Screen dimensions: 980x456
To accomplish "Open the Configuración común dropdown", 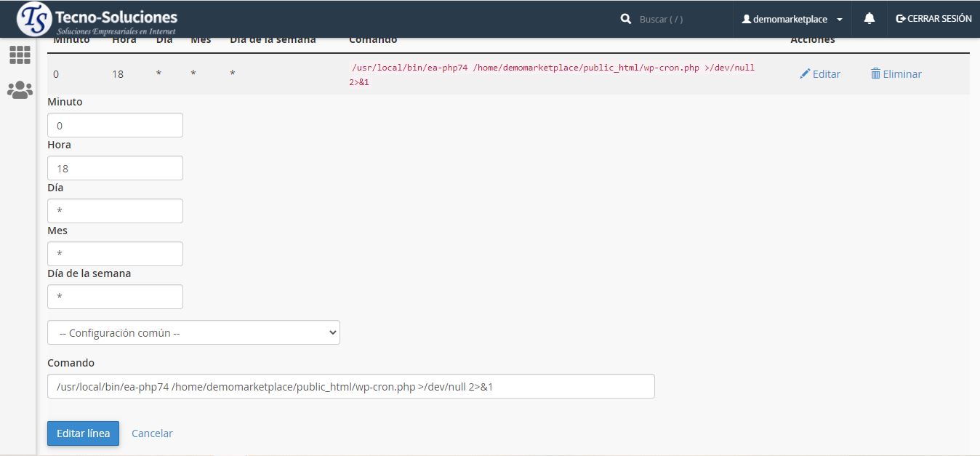I will point(193,332).
